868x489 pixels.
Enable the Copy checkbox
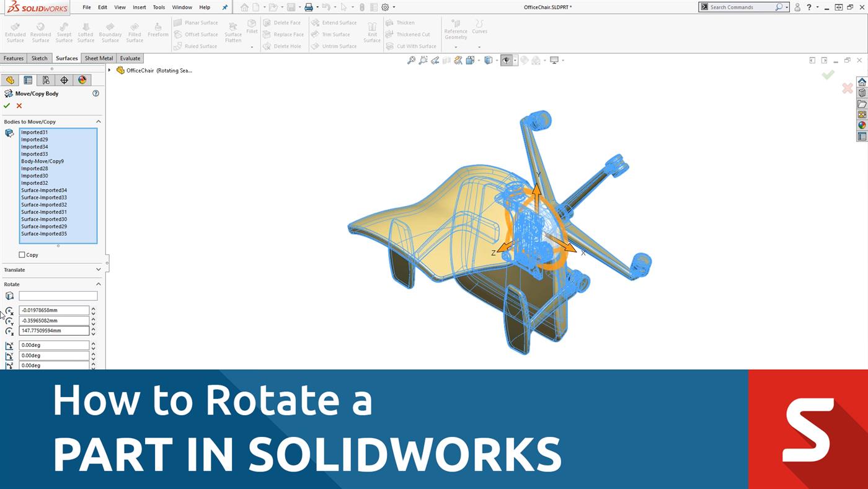tap(22, 254)
